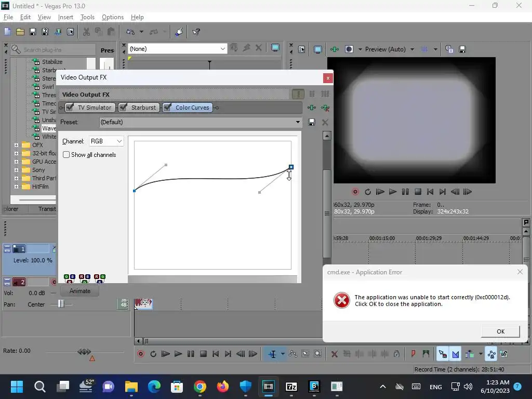Click Video Preview external monitor icon
The image size is (532, 399).
coord(317,49)
